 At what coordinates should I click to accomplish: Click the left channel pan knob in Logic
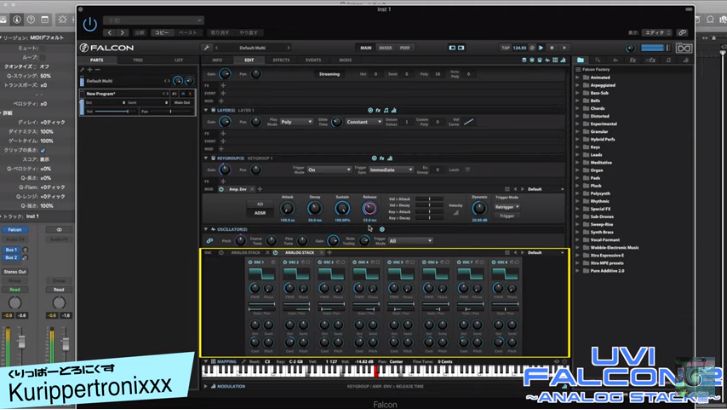point(15,303)
